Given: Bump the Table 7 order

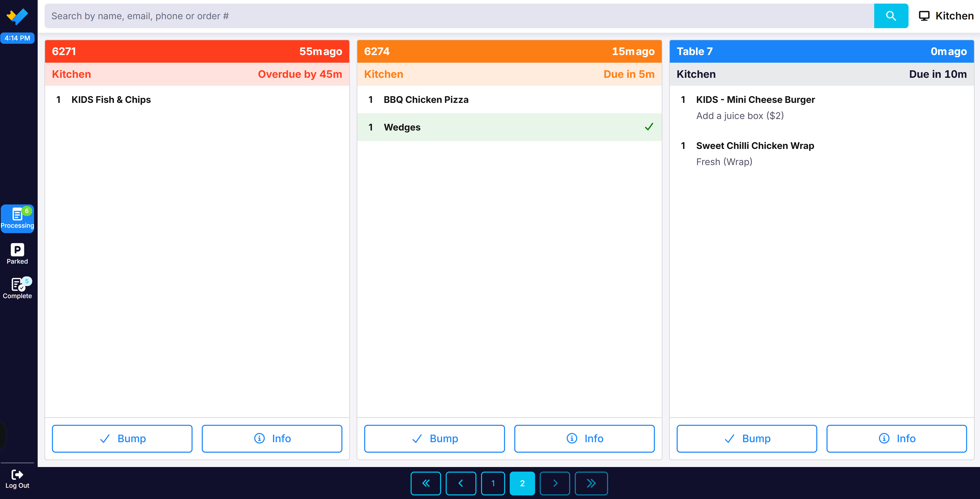Looking at the screenshot, I should point(747,439).
